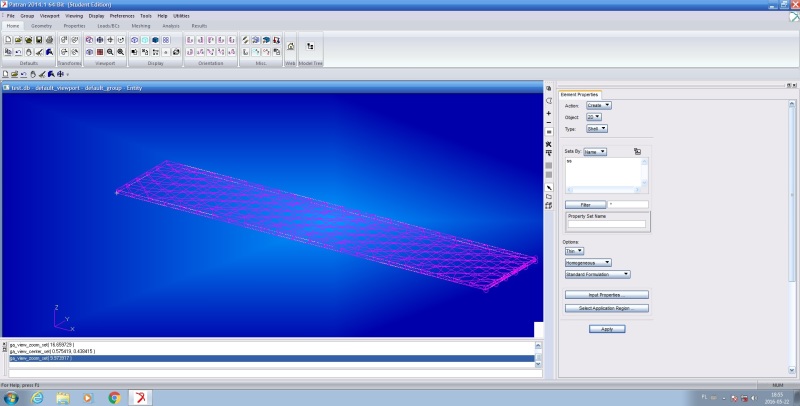Switch to the Results ribbon tab

[199, 26]
